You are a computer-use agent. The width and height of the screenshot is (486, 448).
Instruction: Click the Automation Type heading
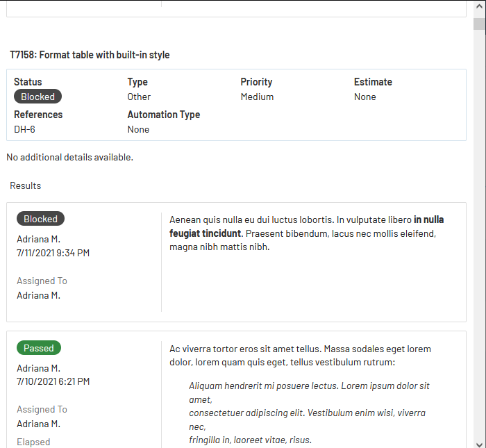coord(163,115)
